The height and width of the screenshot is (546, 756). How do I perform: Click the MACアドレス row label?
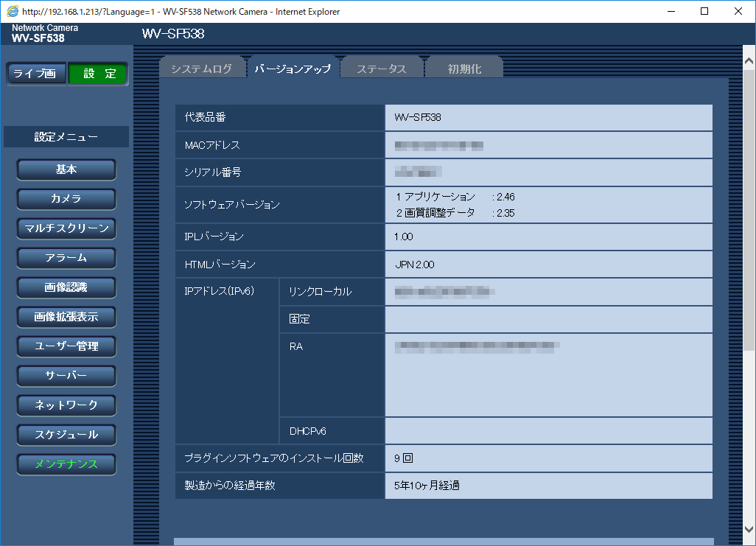(x=212, y=145)
